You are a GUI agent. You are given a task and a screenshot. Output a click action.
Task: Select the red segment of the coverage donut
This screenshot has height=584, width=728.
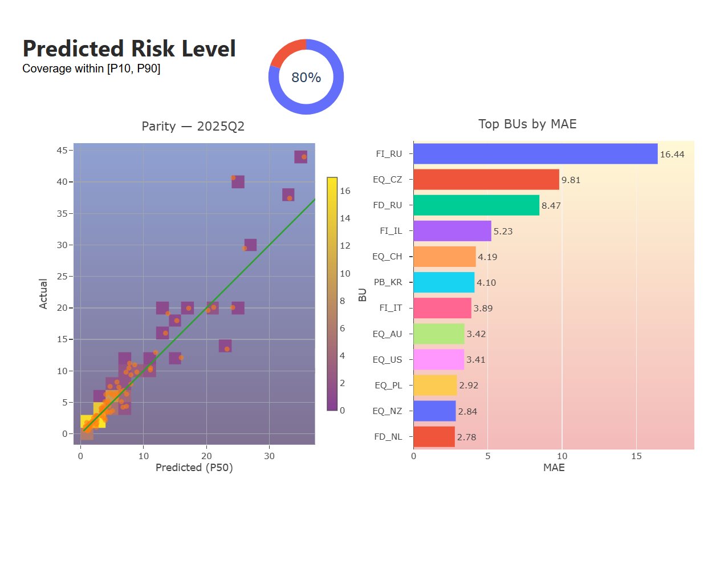pos(288,50)
